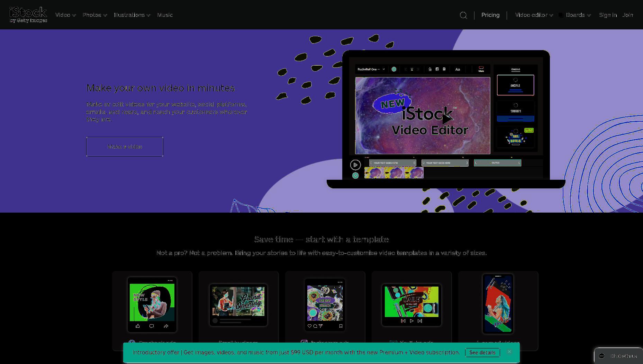
Task: Open the Video dropdown menu
Action: pos(65,15)
